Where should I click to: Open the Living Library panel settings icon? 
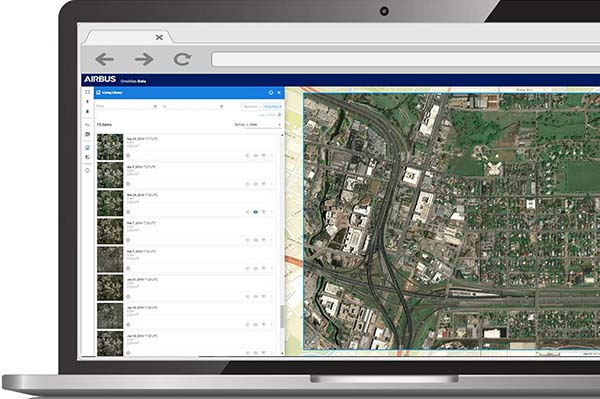271,93
